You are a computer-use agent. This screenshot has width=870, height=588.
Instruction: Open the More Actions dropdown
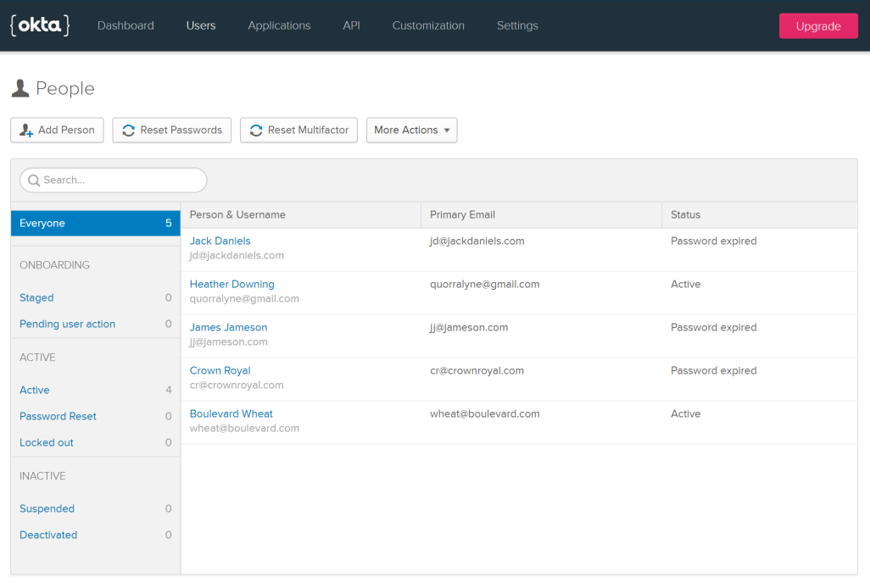[x=411, y=130]
